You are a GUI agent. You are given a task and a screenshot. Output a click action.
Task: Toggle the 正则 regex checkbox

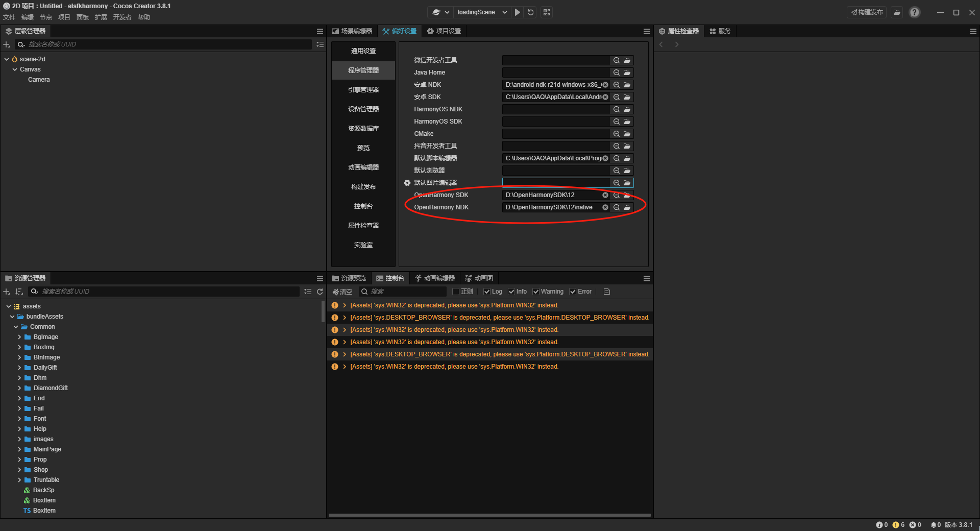pyautogui.click(x=456, y=292)
